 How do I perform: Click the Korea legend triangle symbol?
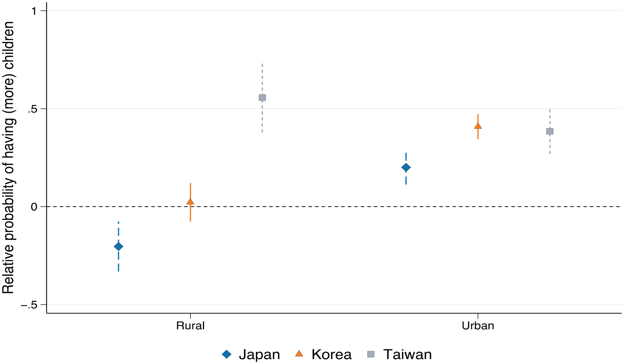coord(299,354)
